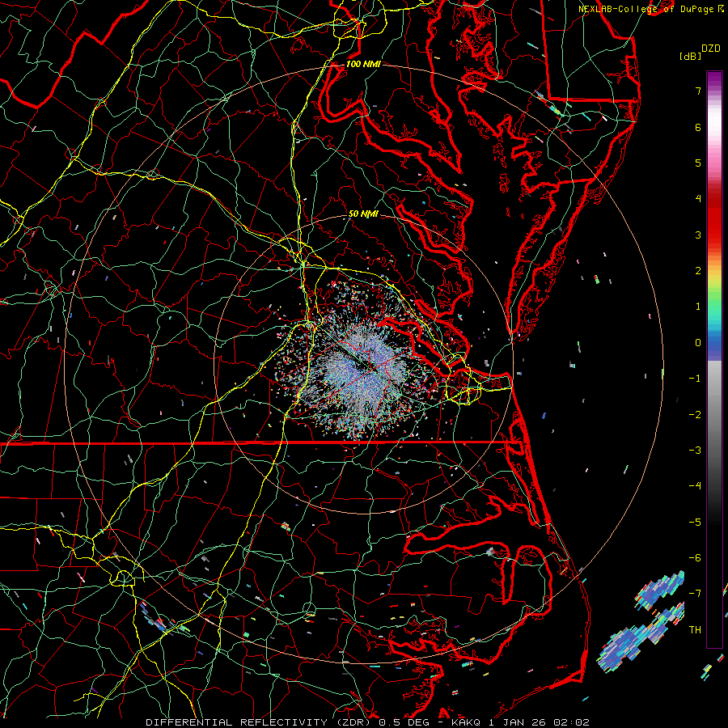This screenshot has width=728, height=728.
Task: Click the -7 dB tick label on the scale
Action: pyautogui.click(x=695, y=594)
